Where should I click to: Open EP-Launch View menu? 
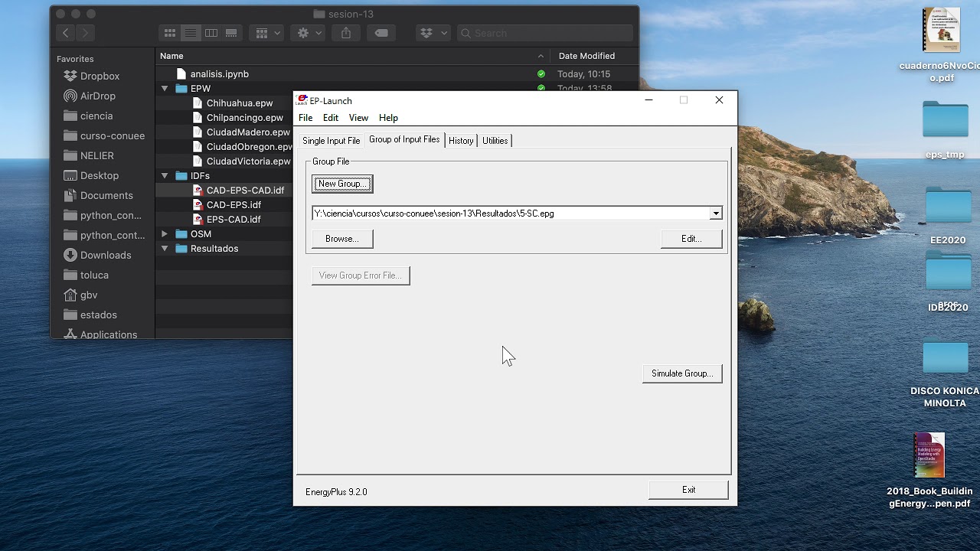[x=358, y=118]
